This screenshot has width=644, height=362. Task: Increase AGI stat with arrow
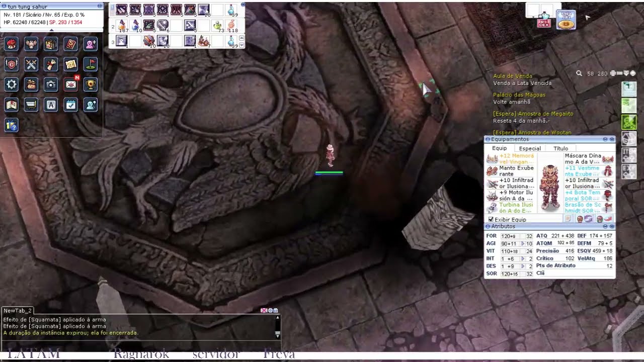(x=523, y=243)
